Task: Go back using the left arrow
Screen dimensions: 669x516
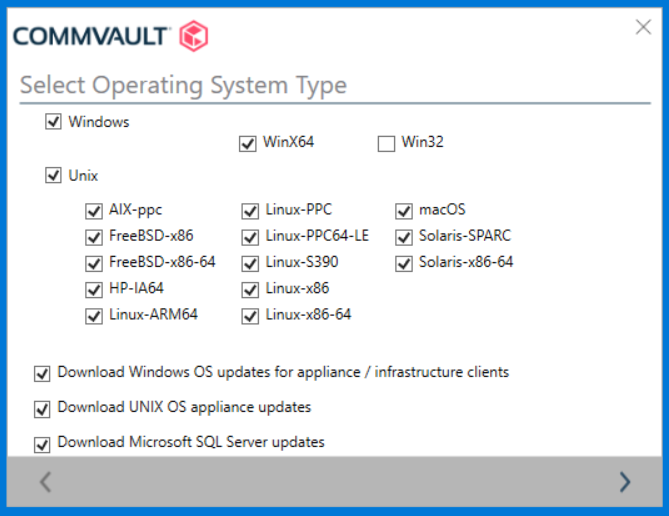Action: coord(45,482)
